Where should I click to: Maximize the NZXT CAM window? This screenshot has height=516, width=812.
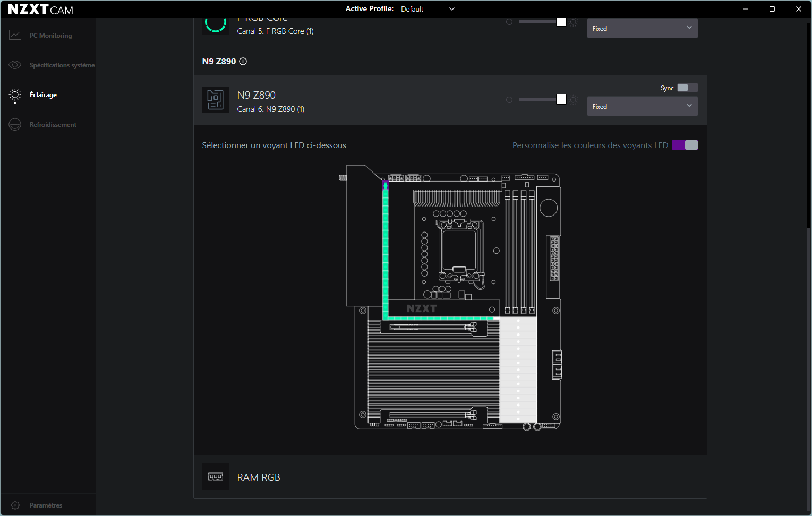[x=772, y=9]
